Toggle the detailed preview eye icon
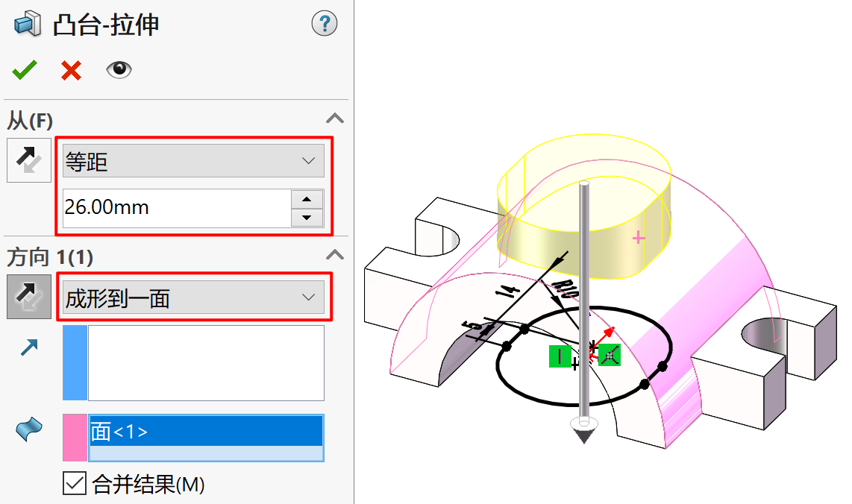This screenshot has width=852, height=504. tap(119, 69)
